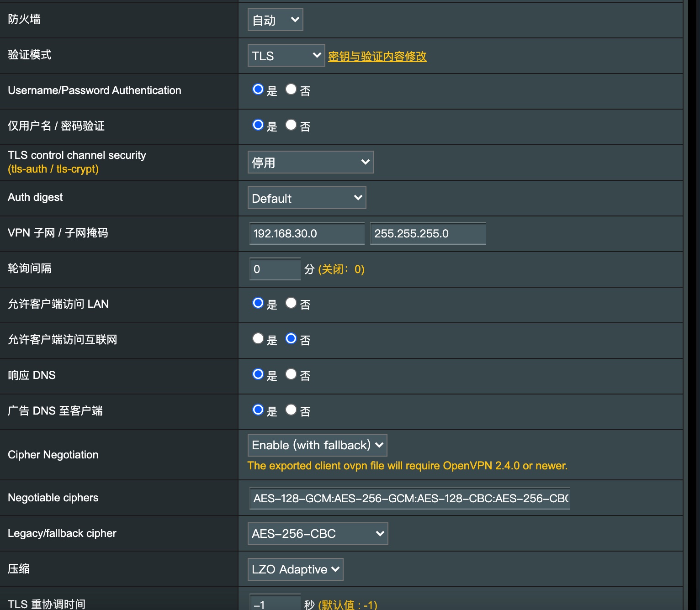The width and height of the screenshot is (700, 610).
Task: Click the VPN subnet address field
Action: (x=307, y=233)
